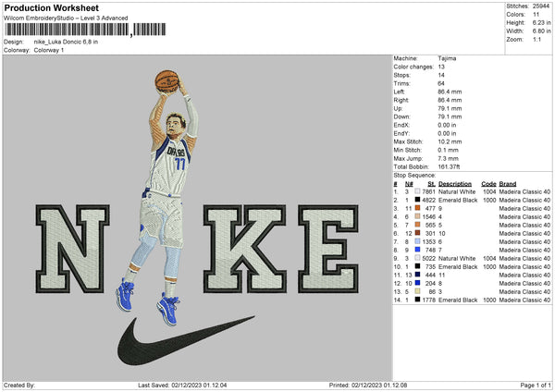
Task: Click the 'Created By:' footer label
Action: (x=19, y=385)
